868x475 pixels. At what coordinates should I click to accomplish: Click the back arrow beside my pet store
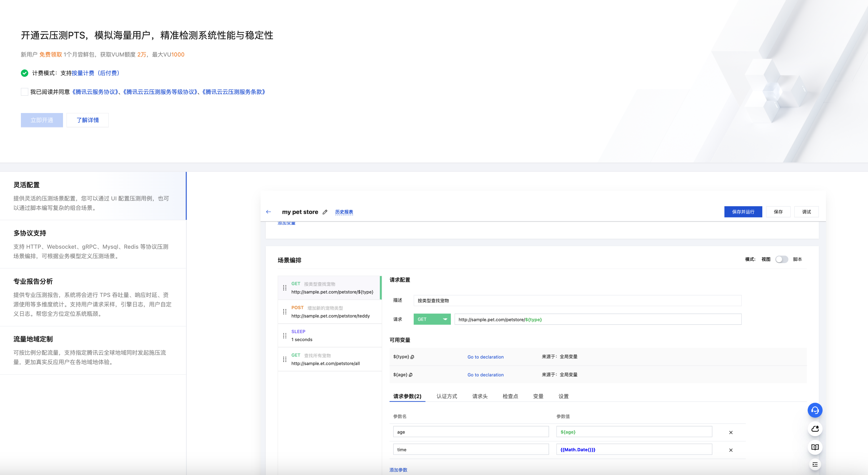268,212
